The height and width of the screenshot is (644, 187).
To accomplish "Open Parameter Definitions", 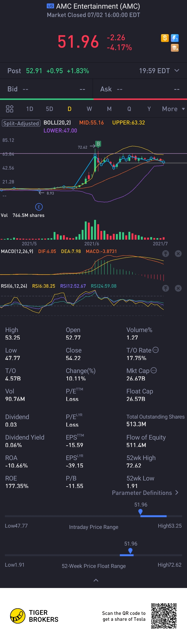I will [x=145, y=493].
